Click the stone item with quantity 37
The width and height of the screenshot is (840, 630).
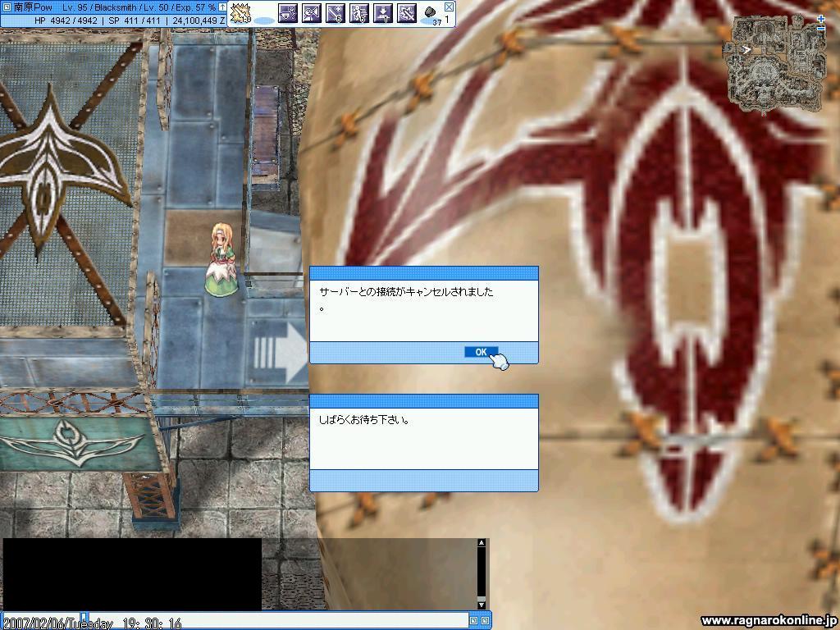click(430, 13)
